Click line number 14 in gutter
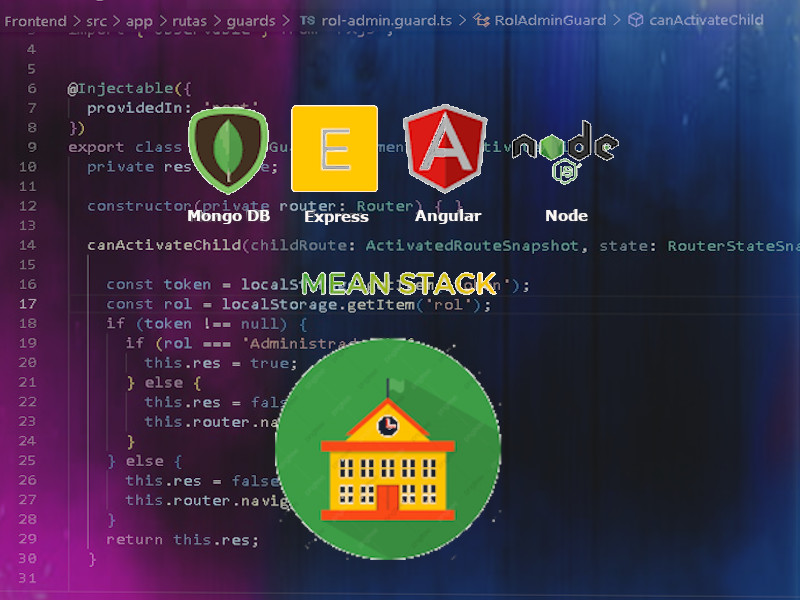The width and height of the screenshot is (800, 600). pyautogui.click(x=28, y=245)
